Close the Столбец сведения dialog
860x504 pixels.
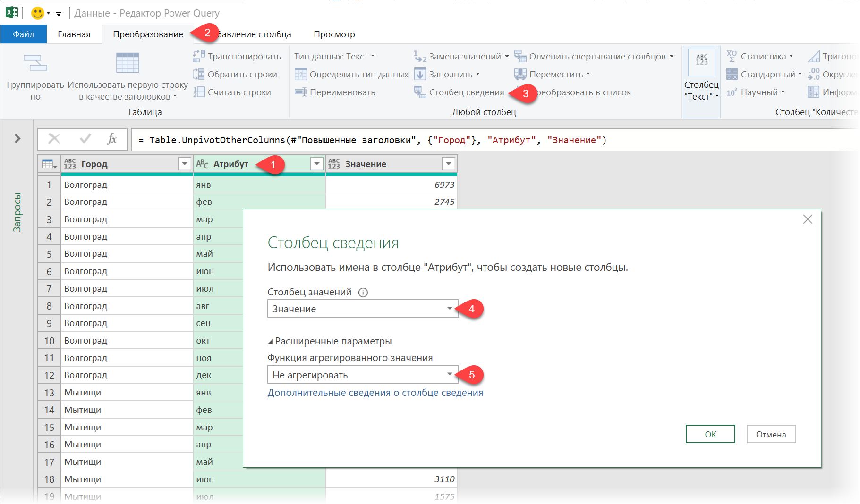coord(808,219)
